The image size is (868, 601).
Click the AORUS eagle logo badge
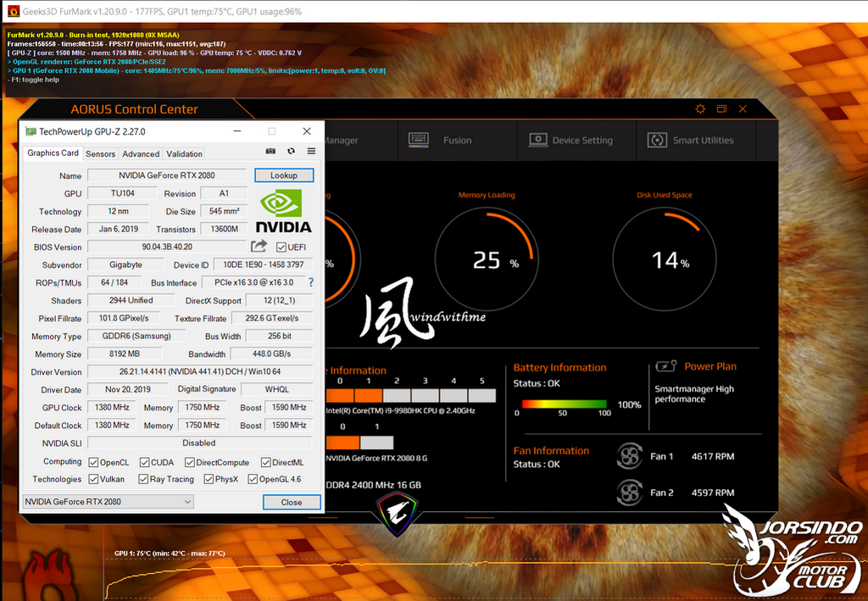397,515
